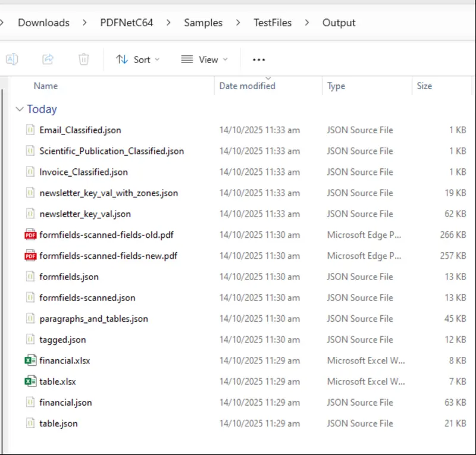Click the 257 KB size value
This screenshot has width=476, height=455.
point(453,256)
